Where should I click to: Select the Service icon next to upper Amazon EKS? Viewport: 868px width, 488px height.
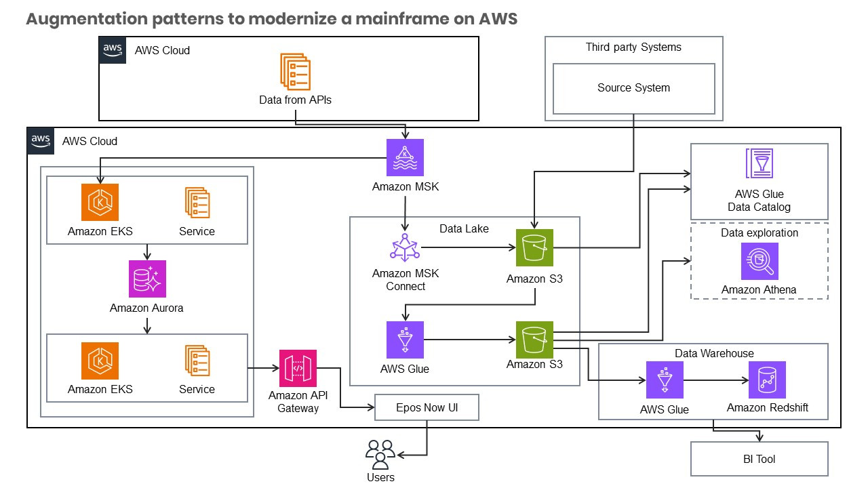click(x=197, y=201)
